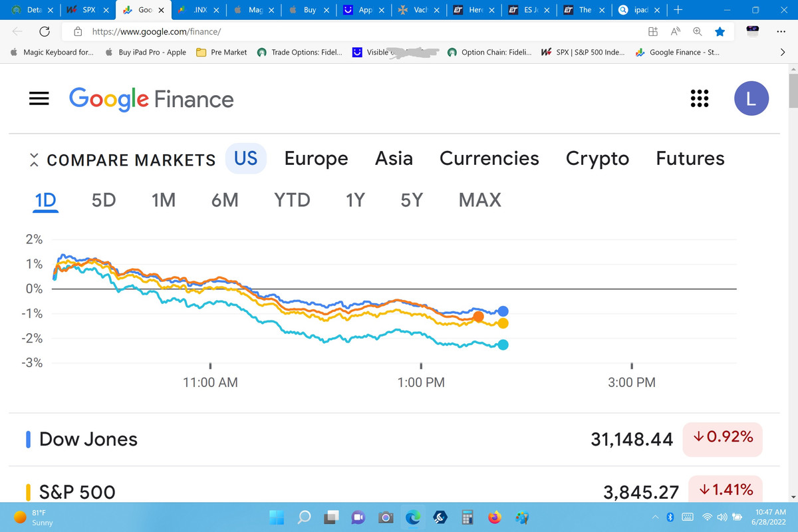
Task: Select the 5Y chart range
Action: click(412, 199)
